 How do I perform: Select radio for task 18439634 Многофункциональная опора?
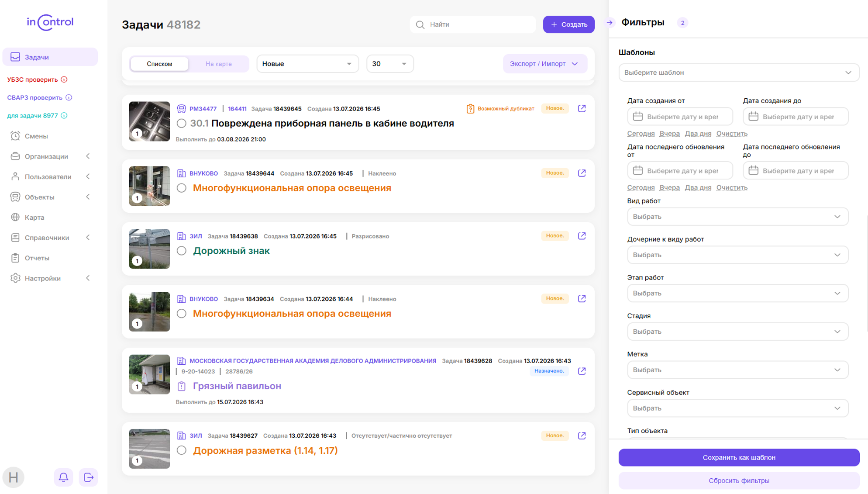point(182,314)
